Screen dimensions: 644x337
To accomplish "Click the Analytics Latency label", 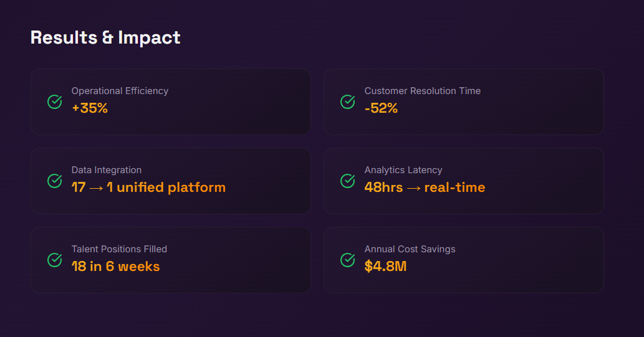I will [403, 170].
